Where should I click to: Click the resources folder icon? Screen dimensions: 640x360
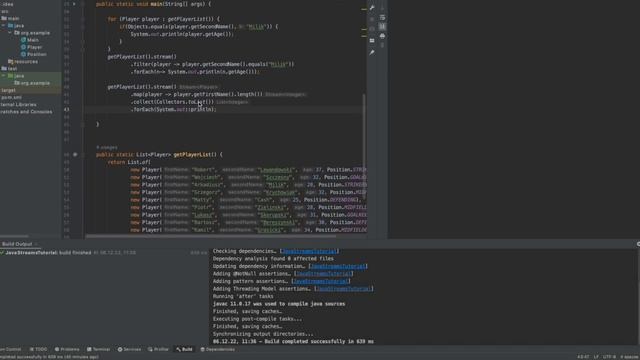coord(11,62)
